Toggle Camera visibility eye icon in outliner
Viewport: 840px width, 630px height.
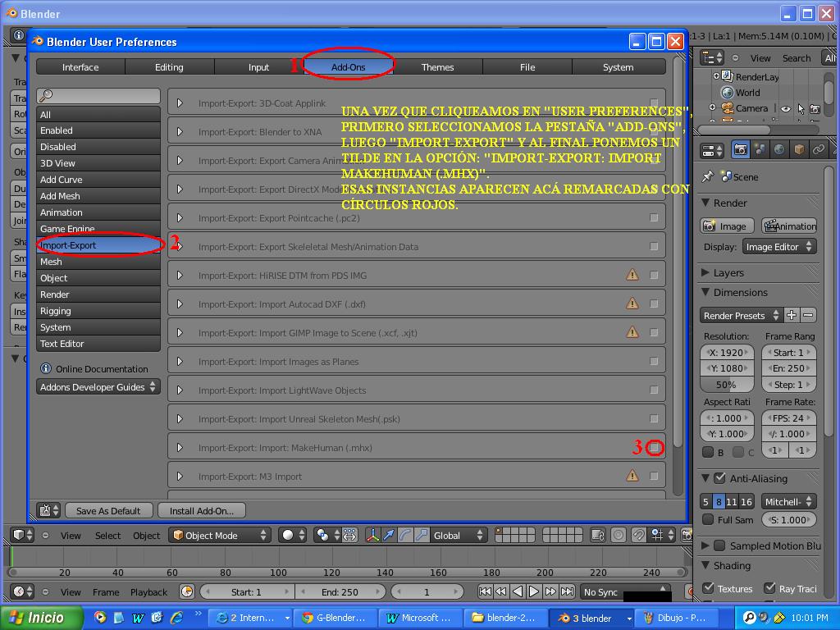pyautogui.click(x=785, y=108)
